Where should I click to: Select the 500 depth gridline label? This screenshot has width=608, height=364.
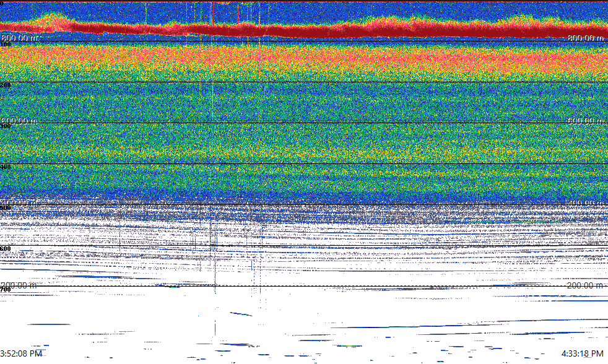pyautogui.click(x=6, y=208)
